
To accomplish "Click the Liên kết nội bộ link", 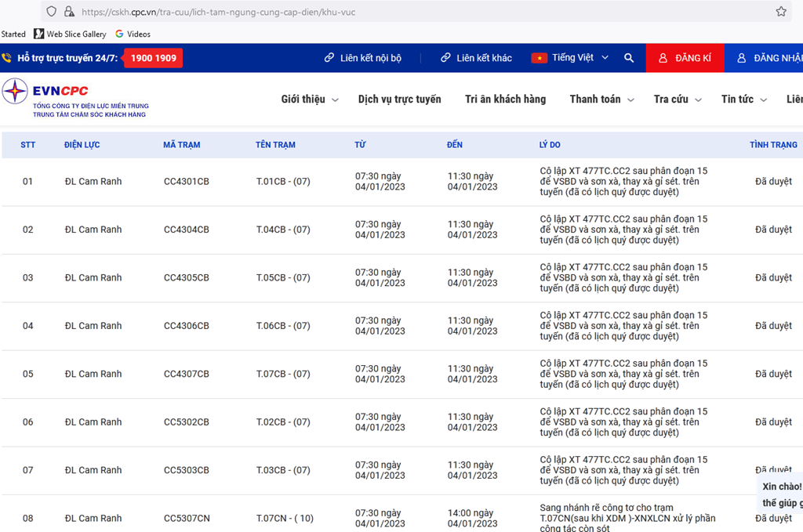I will pos(362,58).
